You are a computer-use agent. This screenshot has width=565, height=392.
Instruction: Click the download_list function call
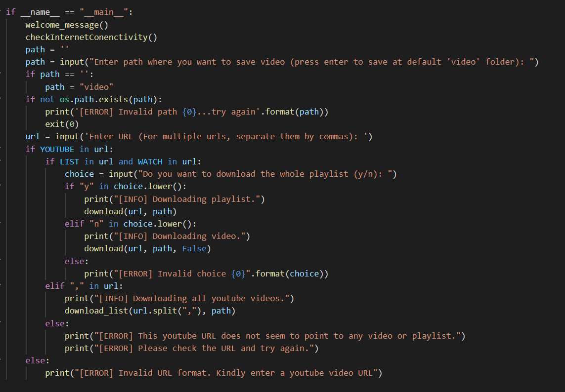[x=96, y=311]
